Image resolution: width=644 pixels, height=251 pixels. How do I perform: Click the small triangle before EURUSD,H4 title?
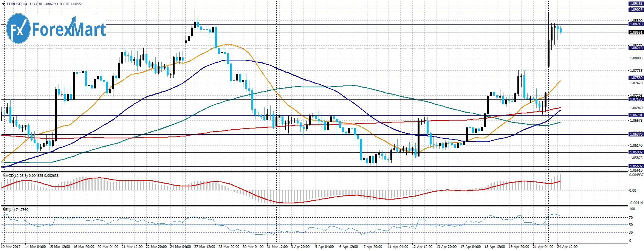point(4,4)
